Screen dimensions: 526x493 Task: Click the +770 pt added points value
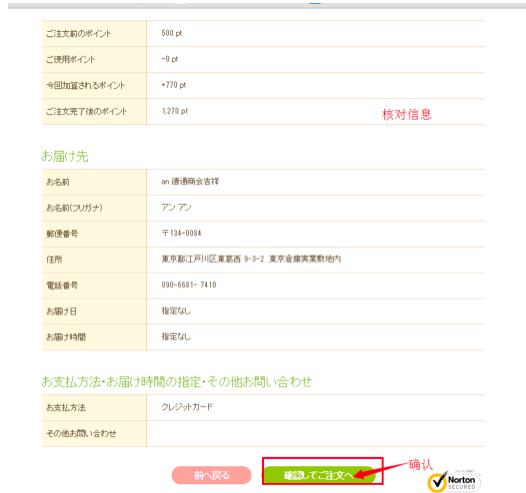[173, 85]
